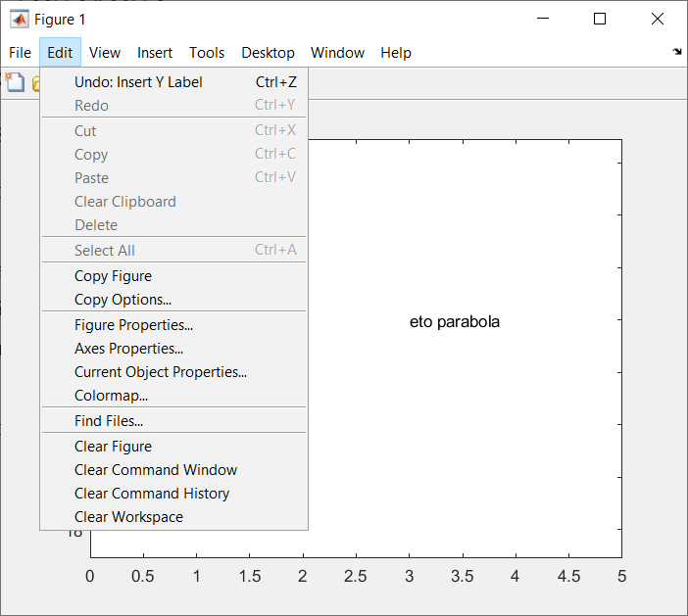Screen dimensions: 688x616
Task: Click the partially hidden Open File icon
Action: pyautogui.click(x=35, y=83)
